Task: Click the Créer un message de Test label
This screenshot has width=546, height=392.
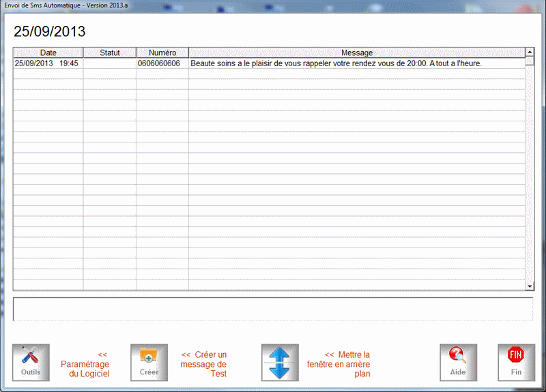Action: pyautogui.click(x=203, y=364)
